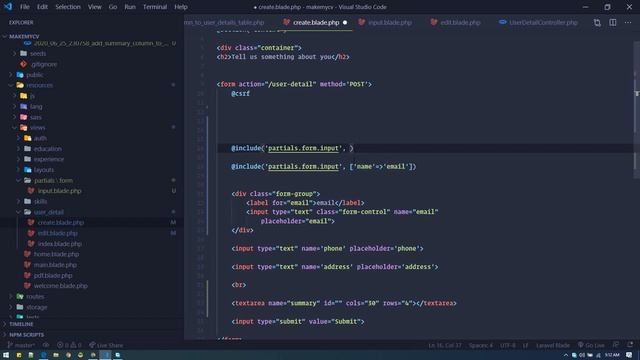
Task: Click the compare changes icon in editor toolbar
Action: pyautogui.click(x=597, y=22)
